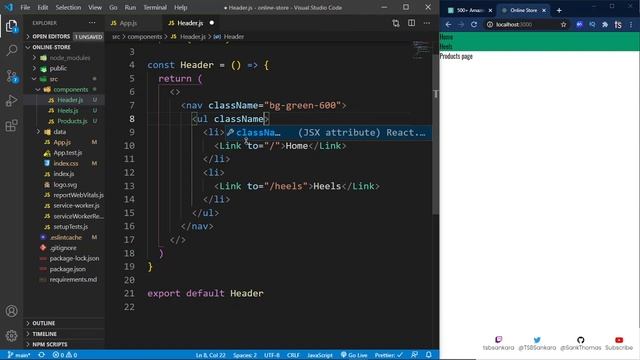Click the YouTube Subscribe icon
Viewport: 640px width, 360px height.
(619, 340)
